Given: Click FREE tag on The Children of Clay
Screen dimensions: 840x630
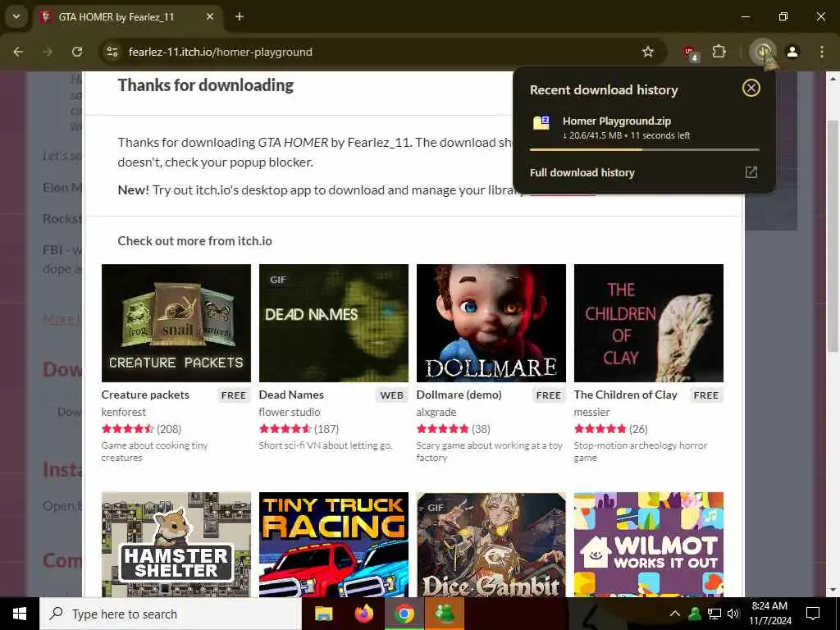Looking at the screenshot, I should pos(706,395).
